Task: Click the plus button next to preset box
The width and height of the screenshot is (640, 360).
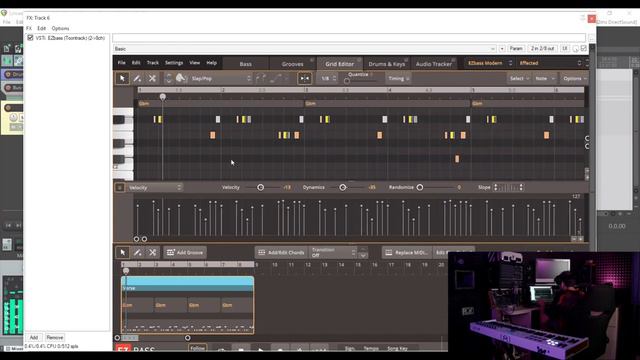Action: click(x=502, y=49)
